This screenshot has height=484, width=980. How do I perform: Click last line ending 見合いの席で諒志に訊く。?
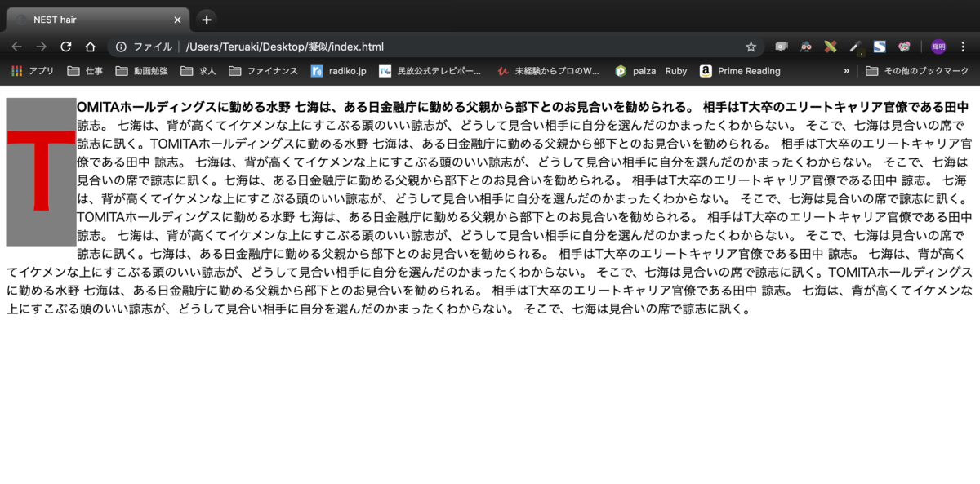click(379, 309)
